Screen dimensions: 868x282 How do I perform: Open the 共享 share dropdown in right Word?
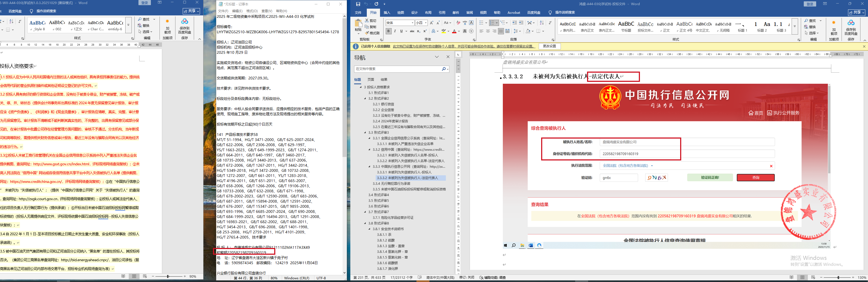pos(856,12)
